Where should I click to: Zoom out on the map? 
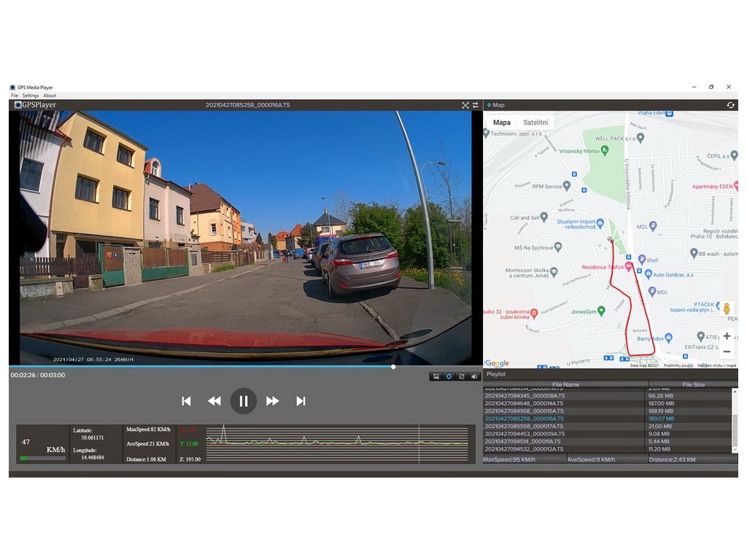tap(726, 351)
